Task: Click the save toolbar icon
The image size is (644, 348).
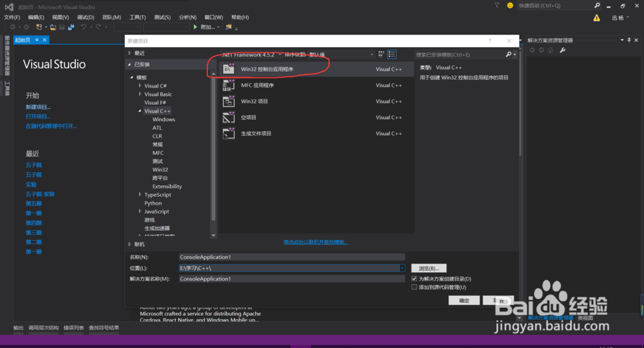Action: coord(62,27)
